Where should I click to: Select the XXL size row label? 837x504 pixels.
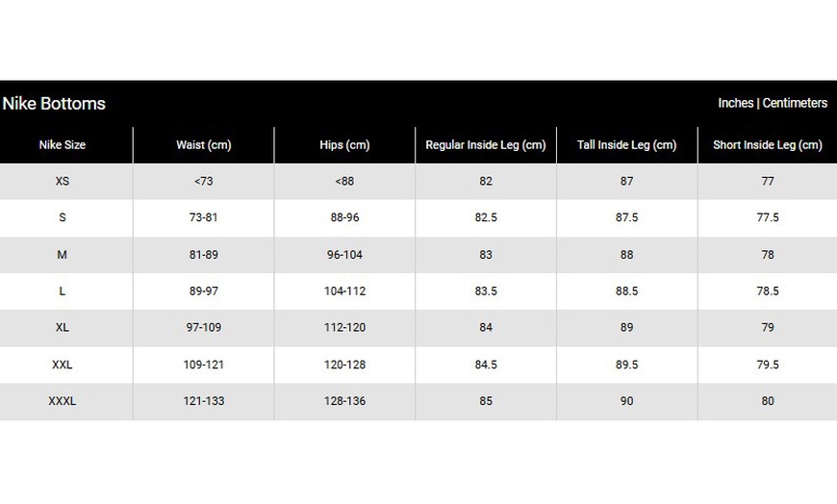63,365
